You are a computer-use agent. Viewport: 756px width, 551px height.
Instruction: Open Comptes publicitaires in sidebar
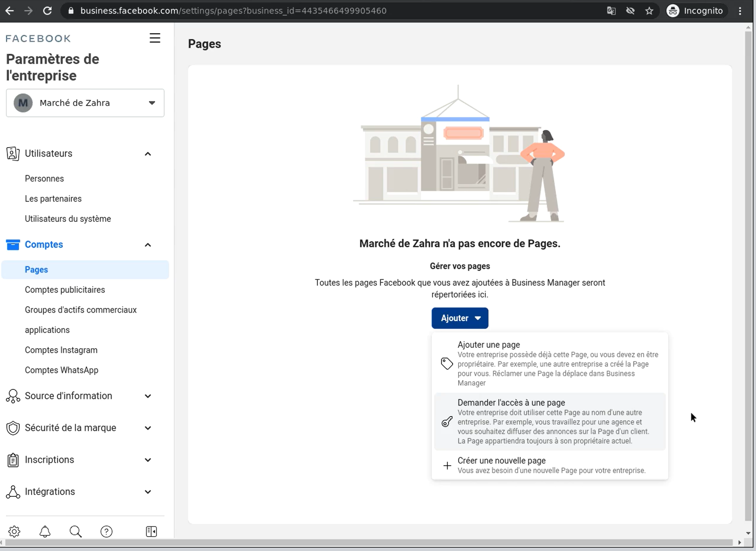pos(65,290)
